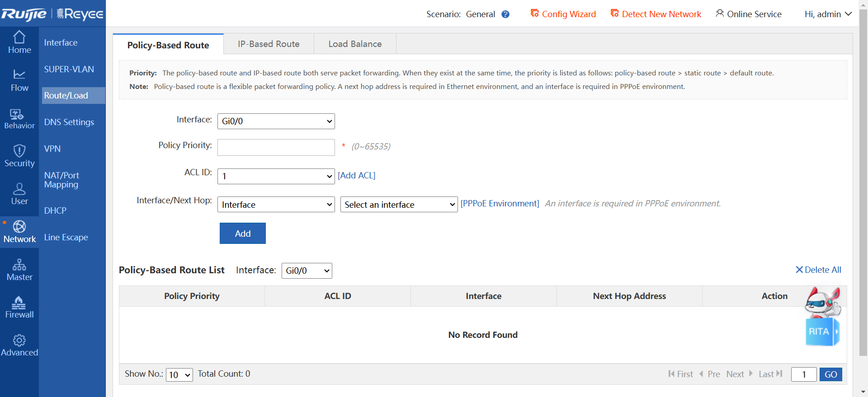Image resolution: width=868 pixels, height=397 pixels.
Task: Click the Scenario help question icon
Action: (x=505, y=14)
